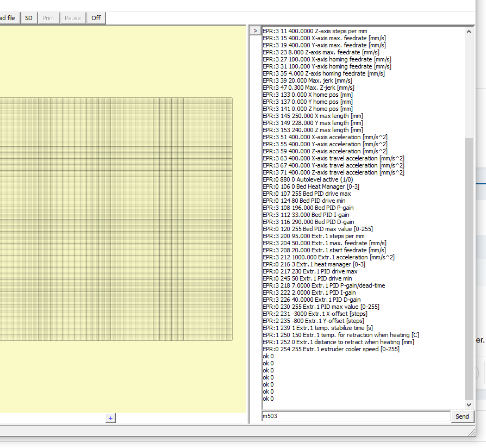The height and width of the screenshot is (448, 486).
Task: Select log line 'Z-axis max. feedrate [mm/s]'
Action: (x=321, y=52)
